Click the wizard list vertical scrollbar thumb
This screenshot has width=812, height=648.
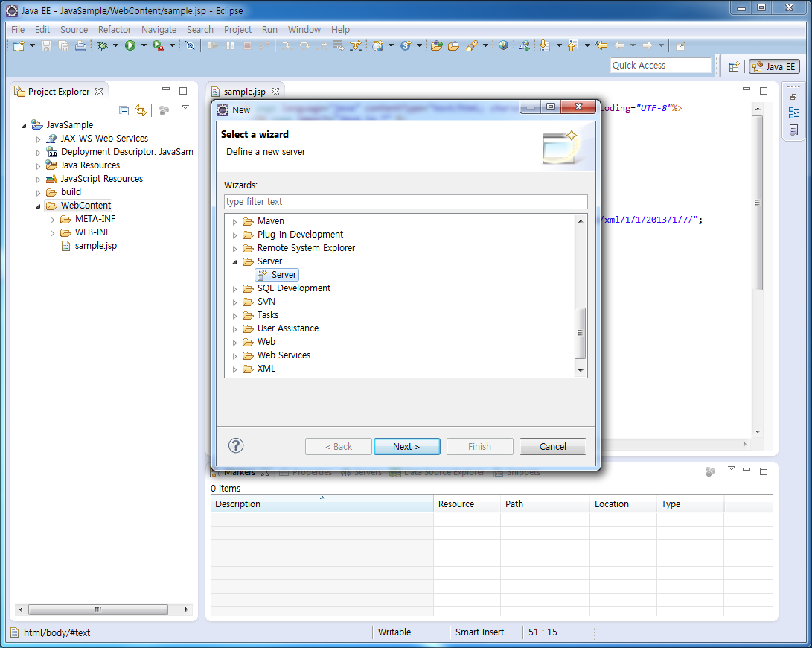(x=581, y=334)
